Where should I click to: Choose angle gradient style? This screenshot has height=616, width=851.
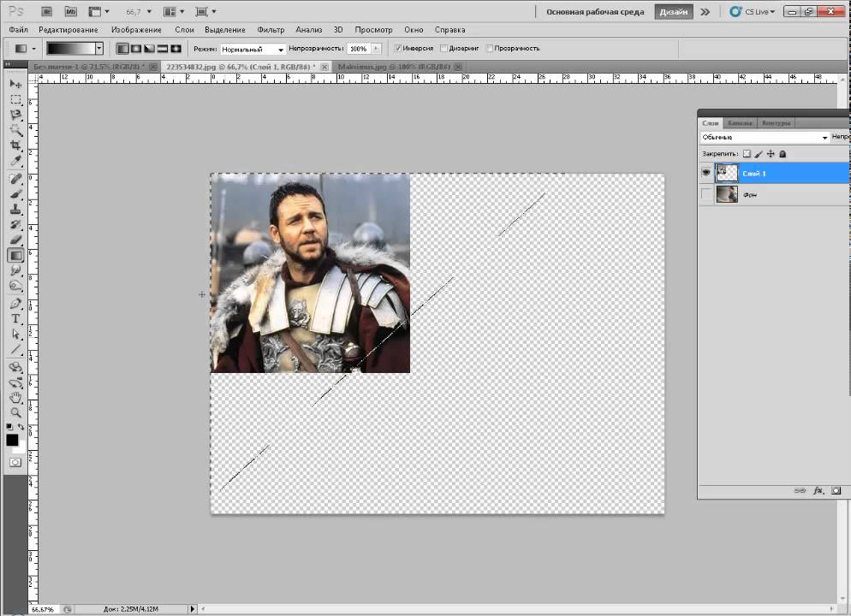[149, 49]
